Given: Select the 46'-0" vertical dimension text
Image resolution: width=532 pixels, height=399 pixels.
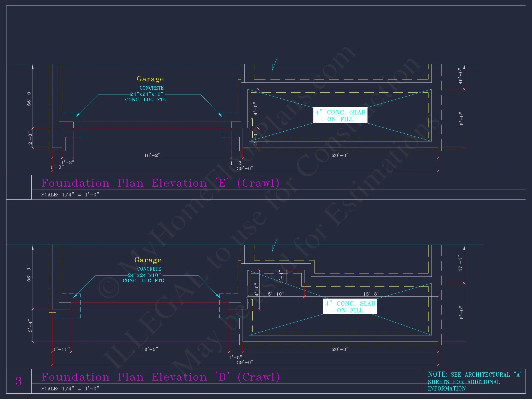Looking at the screenshot, I should [x=461, y=76].
